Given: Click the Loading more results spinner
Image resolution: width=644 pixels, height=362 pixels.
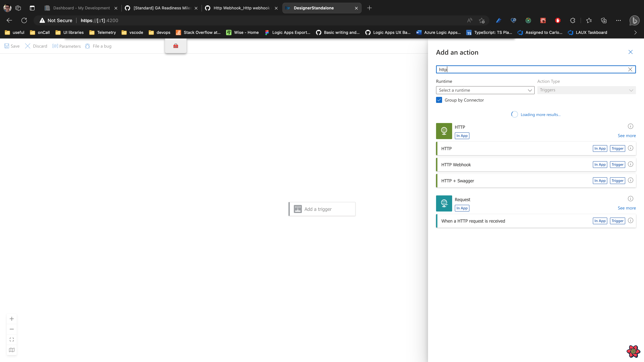Looking at the screenshot, I should pyautogui.click(x=515, y=114).
